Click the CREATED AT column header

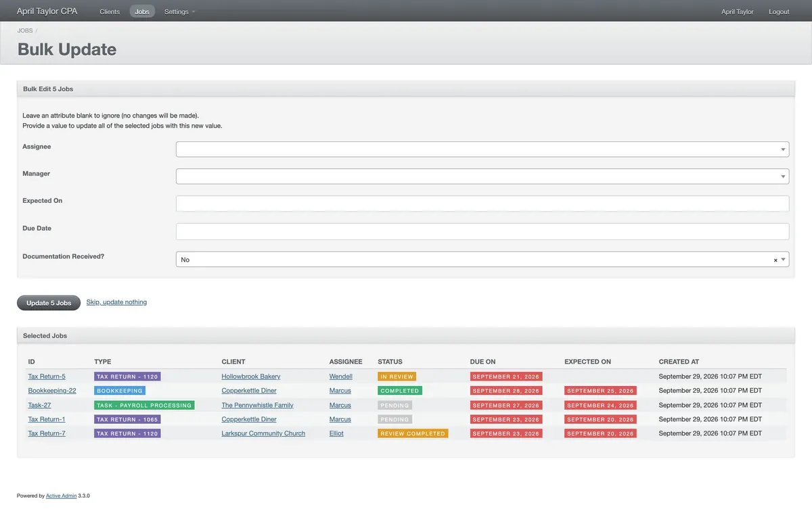(679, 362)
